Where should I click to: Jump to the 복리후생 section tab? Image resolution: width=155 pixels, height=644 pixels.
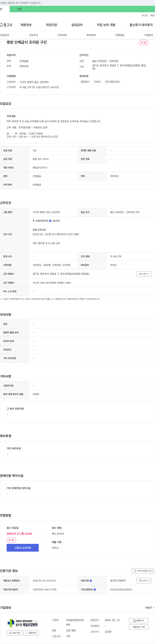(x=91, y=35)
